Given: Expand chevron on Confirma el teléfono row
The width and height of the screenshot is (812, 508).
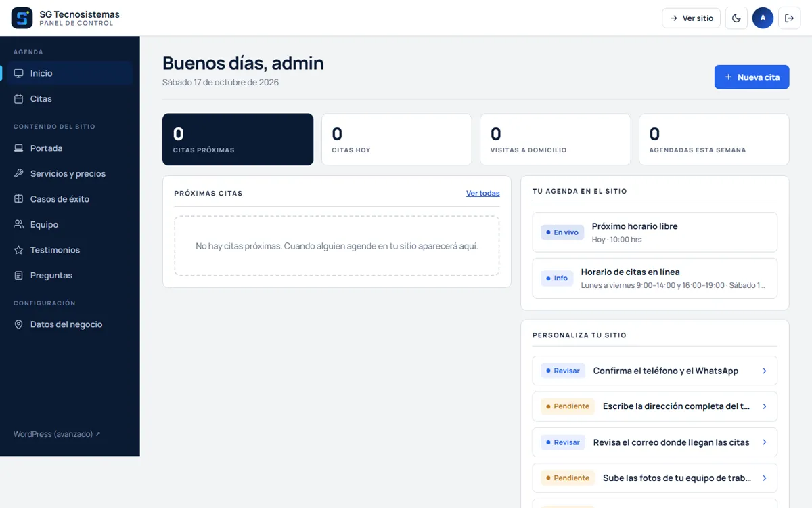Looking at the screenshot, I should [765, 371].
